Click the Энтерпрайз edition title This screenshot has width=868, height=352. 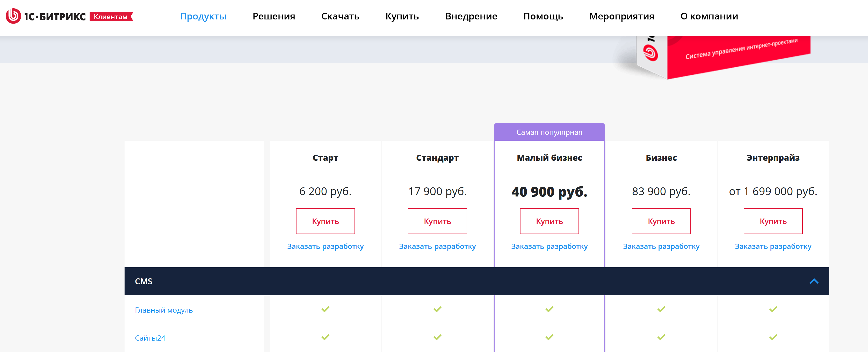pyautogui.click(x=773, y=158)
